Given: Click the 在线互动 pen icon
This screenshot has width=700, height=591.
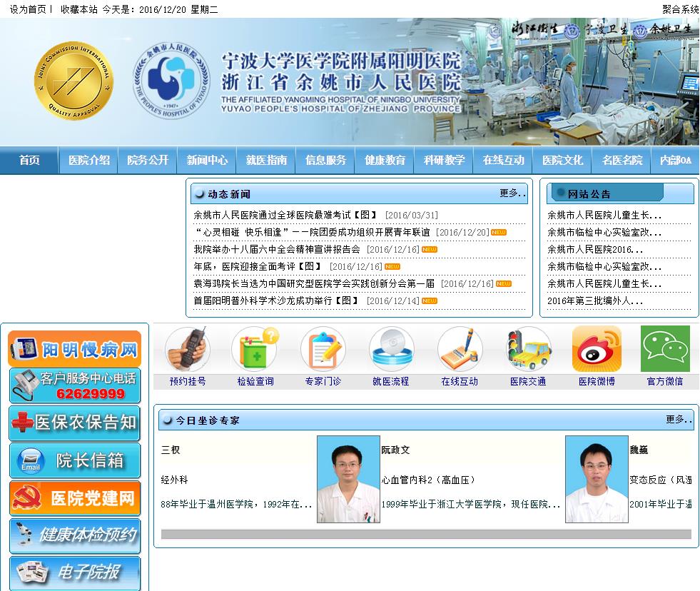Looking at the screenshot, I should (460, 349).
